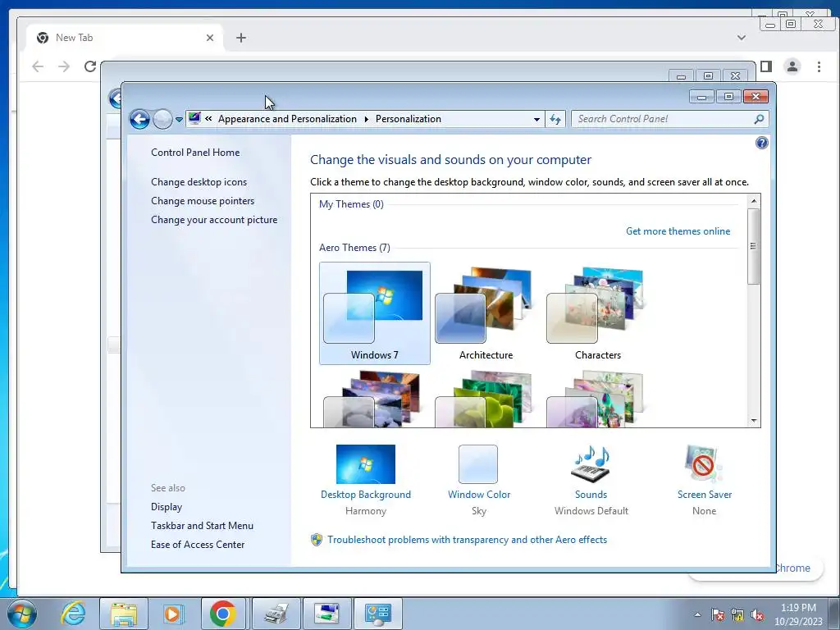Click Troubleshoot problems with transparency link
Image resolution: width=840 pixels, height=630 pixels.
pyautogui.click(x=467, y=540)
